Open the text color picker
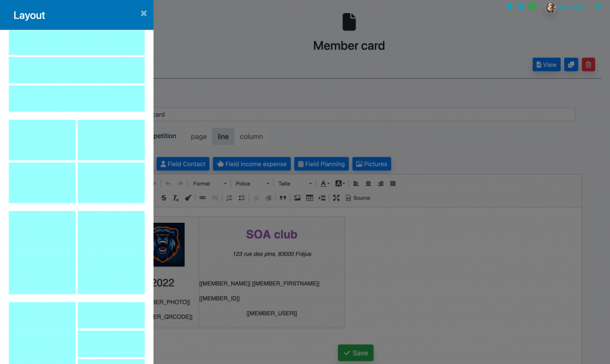 pyautogui.click(x=325, y=183)
